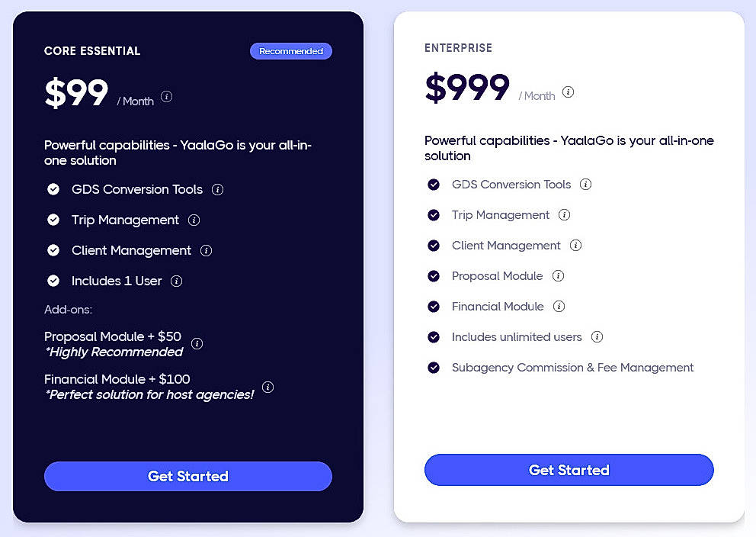756x537 pixels.
Task: Open info icon for Includes 1 User
Action: pyautogui.click(x=176, y=281)
